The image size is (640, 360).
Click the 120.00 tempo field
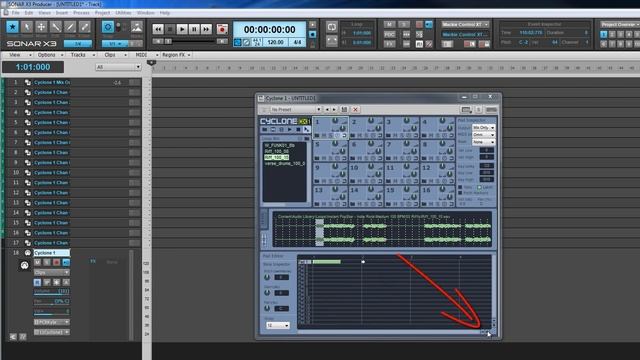tap(276, 42)
